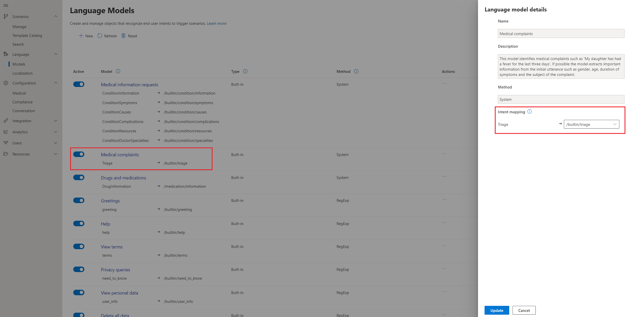This screenshot has width=644, height=317.
Task: Select the Language translation icon in sidebar
Action: point(6,54)
